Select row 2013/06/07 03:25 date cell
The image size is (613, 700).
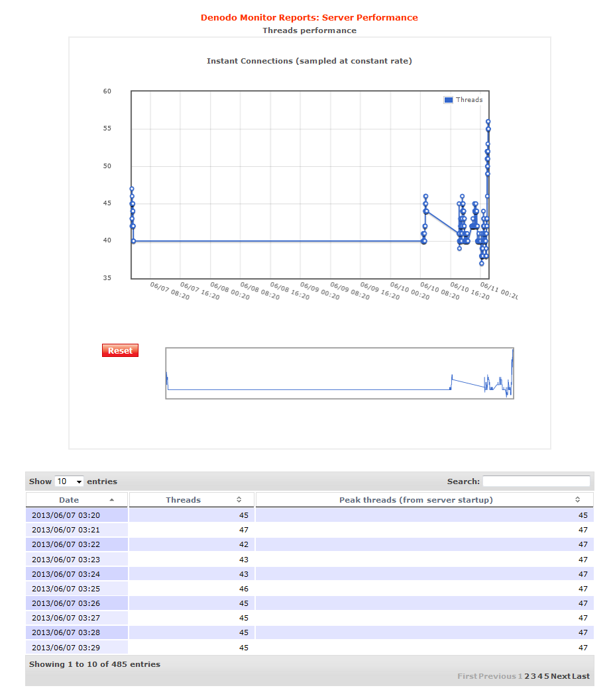tap(77, 589)
